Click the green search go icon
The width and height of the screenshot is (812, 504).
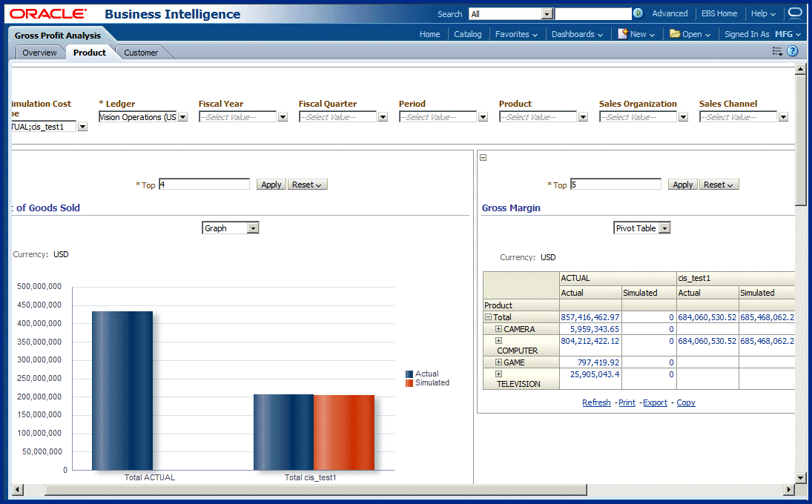pos(638,13)
